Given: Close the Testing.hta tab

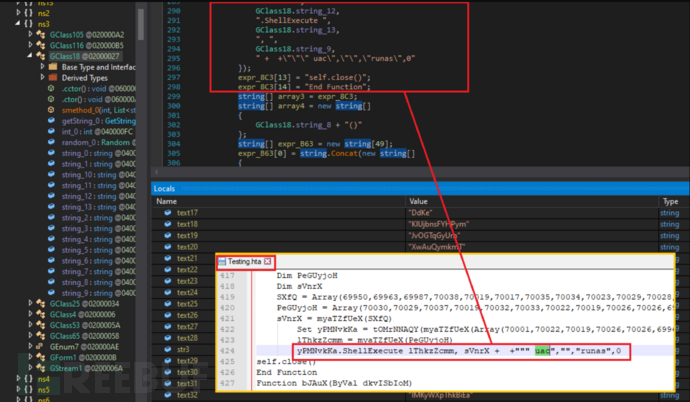Looking at the screenshot, I should (268, 262).
